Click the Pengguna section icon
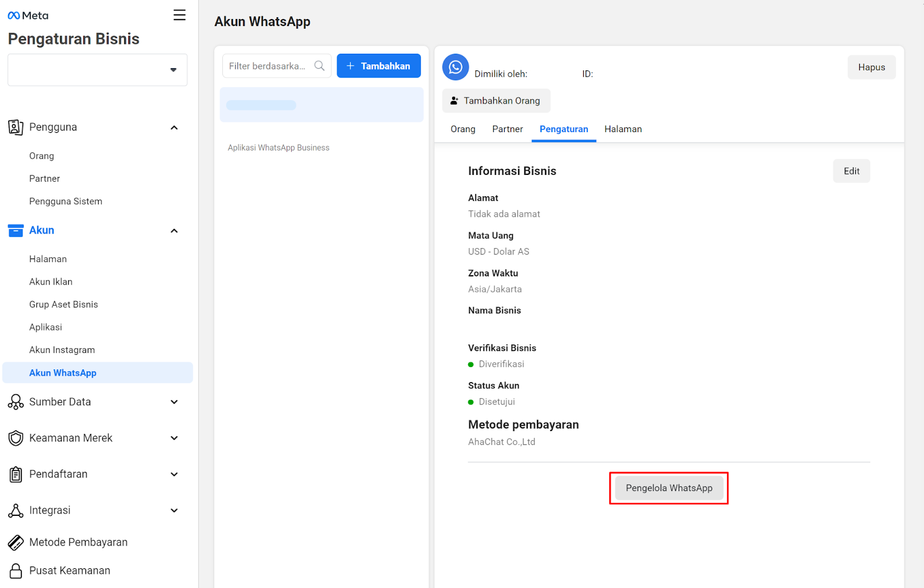 [x=16, y=127]
